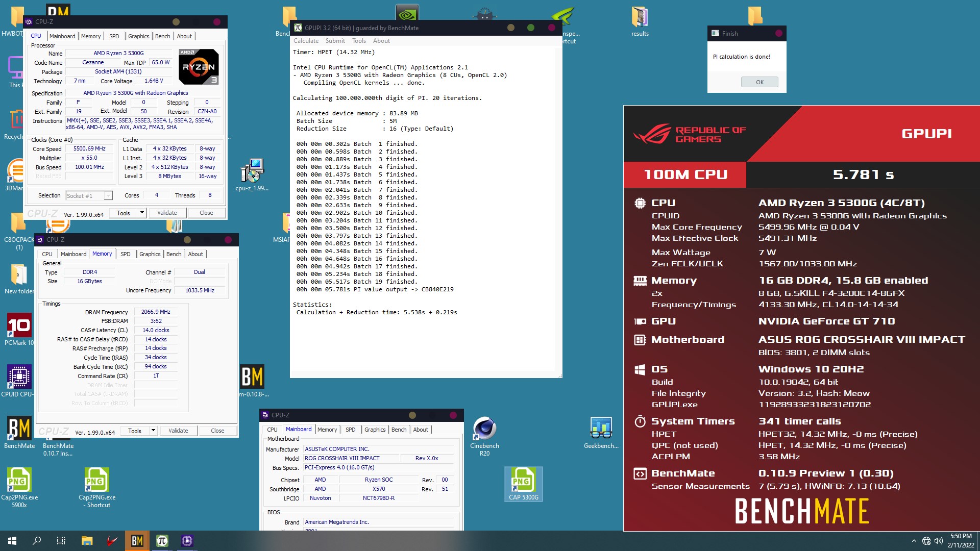The image size is (980, 551).
Task: Click 'Batch 10 finished' log line
Action: pos(357,213)
